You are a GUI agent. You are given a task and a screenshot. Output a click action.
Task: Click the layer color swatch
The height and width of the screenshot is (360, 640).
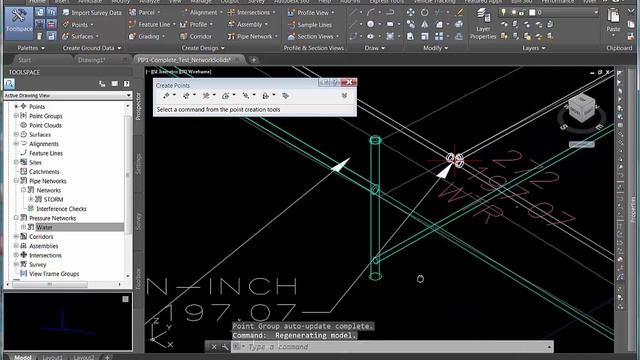tap(532, 13)
